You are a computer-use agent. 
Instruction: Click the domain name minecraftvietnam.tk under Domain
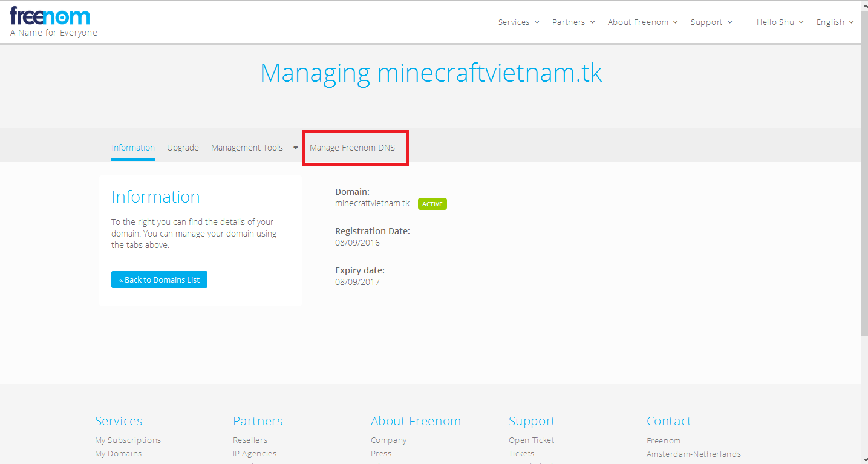pyautogui.click(x=373, y=203)
